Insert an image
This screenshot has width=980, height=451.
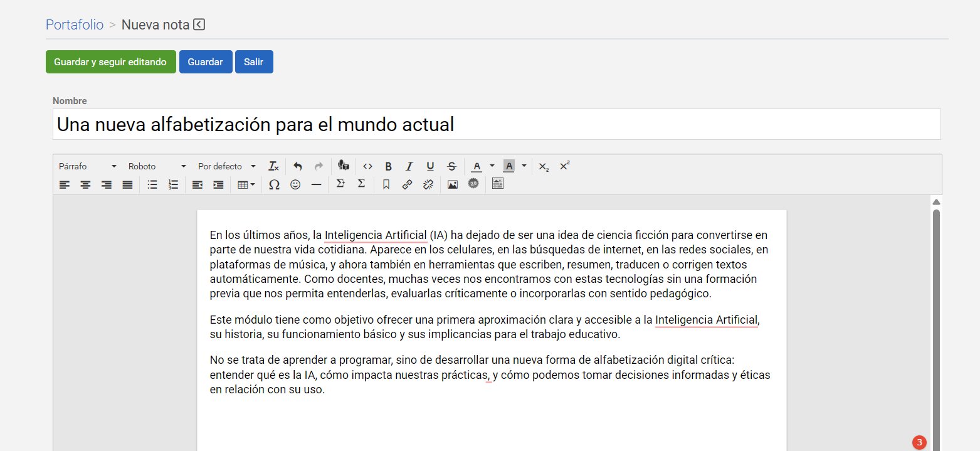pyautogui.click(x=453, y=184)
